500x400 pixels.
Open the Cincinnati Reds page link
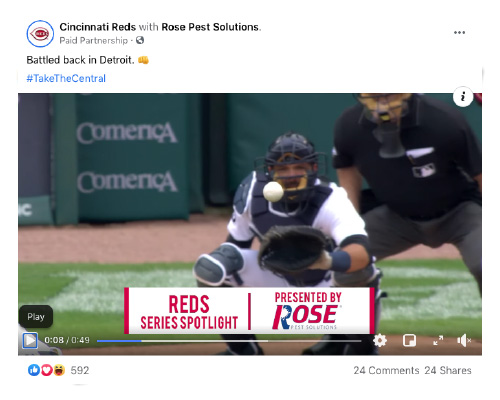98,27
